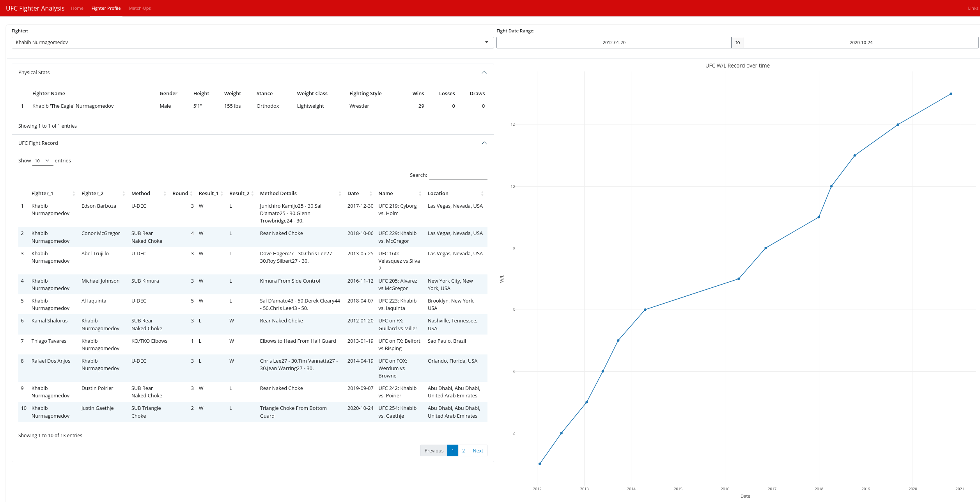Select the Edson Barboza opponent cell
980x502 pixels.
tap(99, 206)
